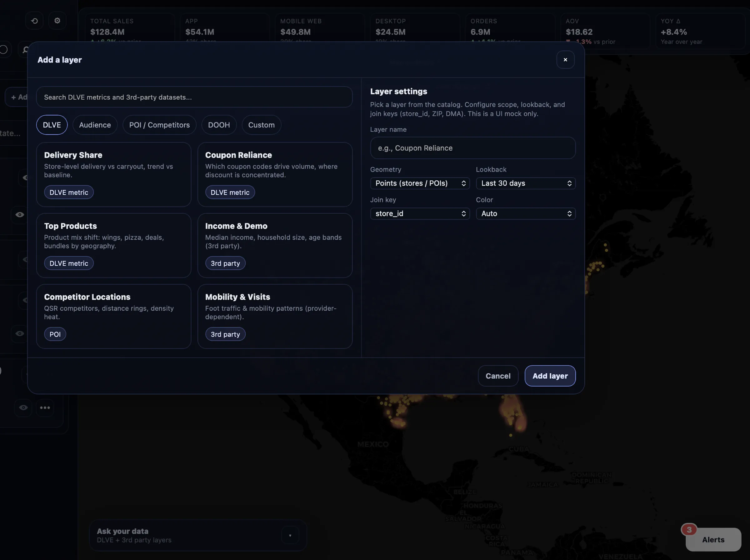The height and width of the screenshot is (560, 750).
Task: Expand the Ask your data panel chevron
Action: 290,535
